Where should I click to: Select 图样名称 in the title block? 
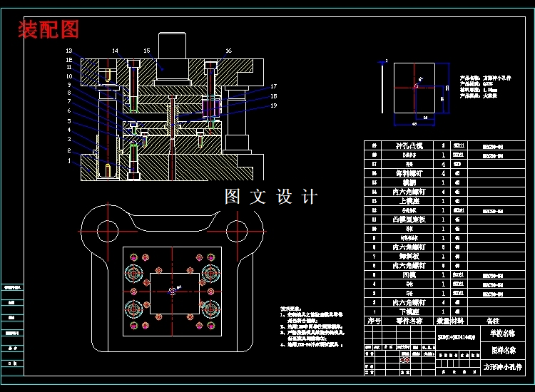(x=504, y=350)
